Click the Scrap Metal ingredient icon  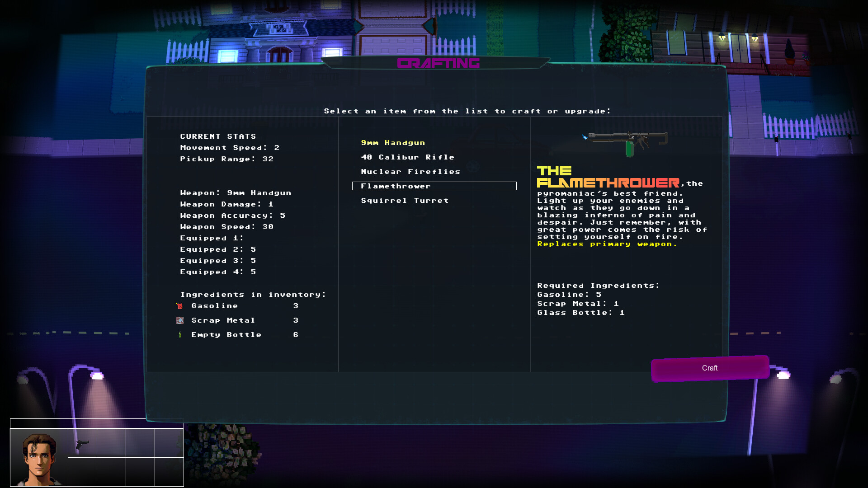click(x=180, y=320)
